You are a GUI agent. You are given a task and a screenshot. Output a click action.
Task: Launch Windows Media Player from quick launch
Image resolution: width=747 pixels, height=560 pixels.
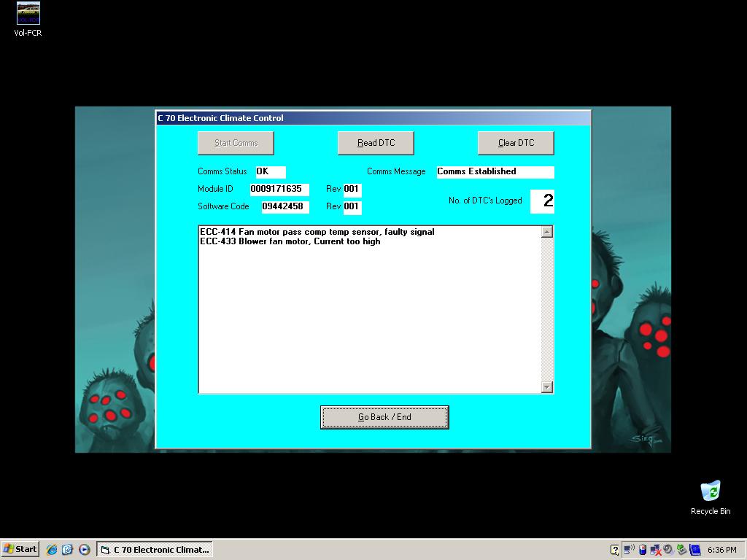(84, 550)
